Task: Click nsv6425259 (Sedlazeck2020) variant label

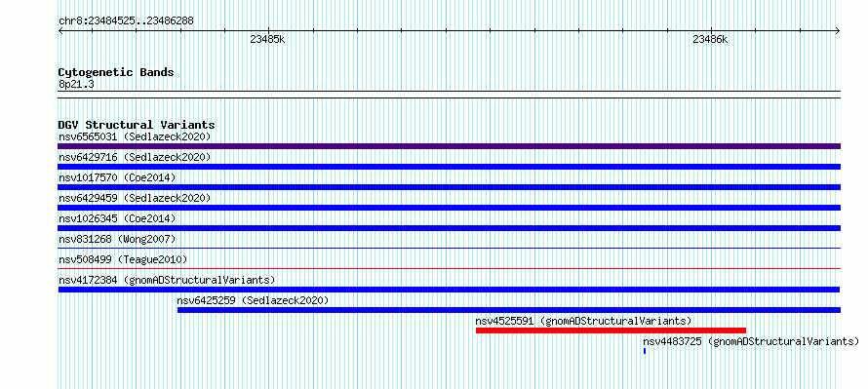Action: [253, 300]
